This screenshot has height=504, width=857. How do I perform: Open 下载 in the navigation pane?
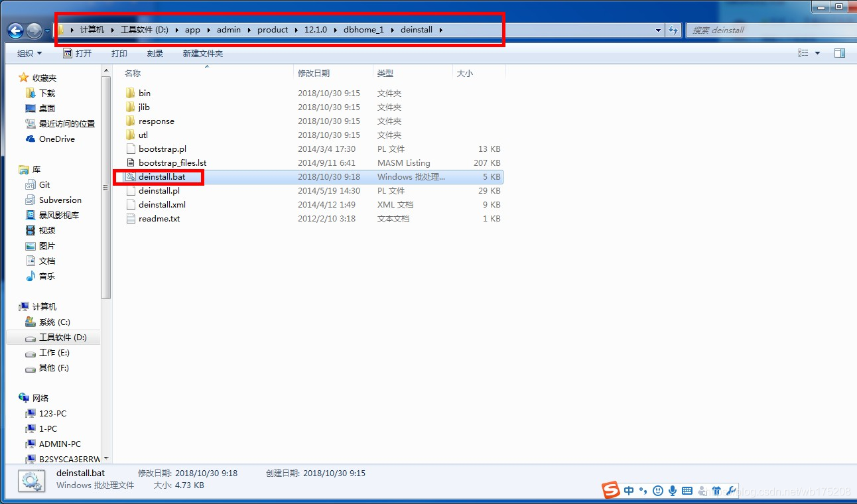[x=46, y=93]
